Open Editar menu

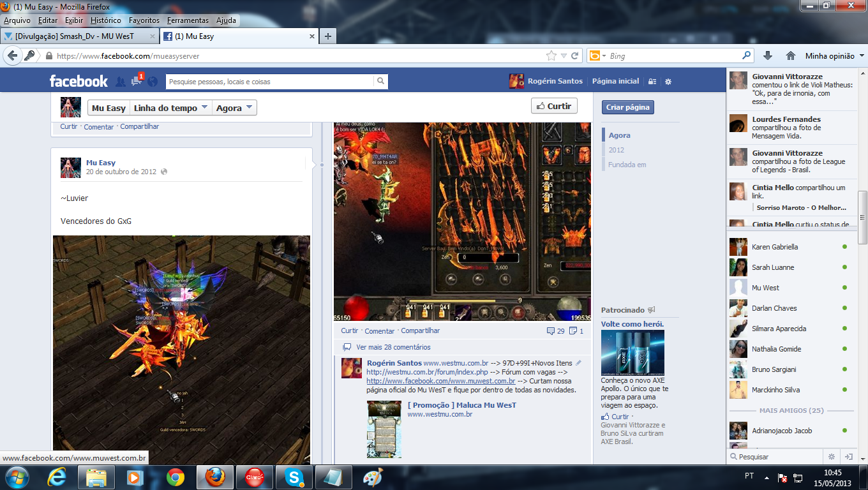coord(48,20)
